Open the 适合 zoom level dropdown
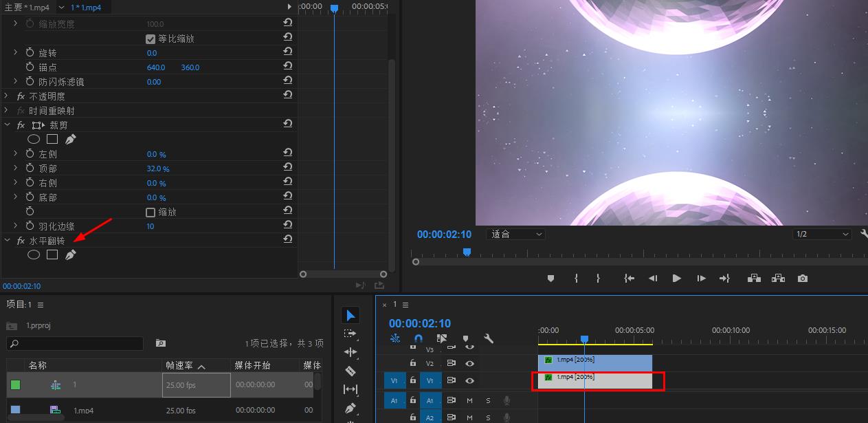The image size is (868, 423). 515,235
